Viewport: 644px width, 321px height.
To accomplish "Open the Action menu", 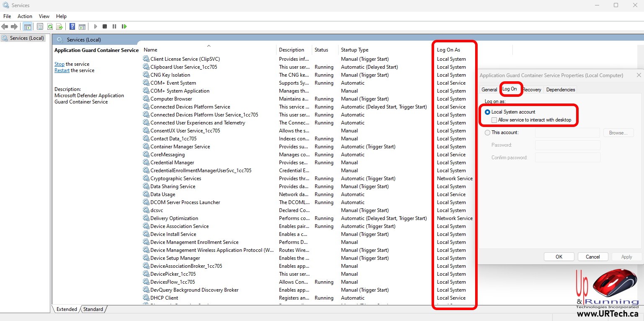I will click(25, 16).
